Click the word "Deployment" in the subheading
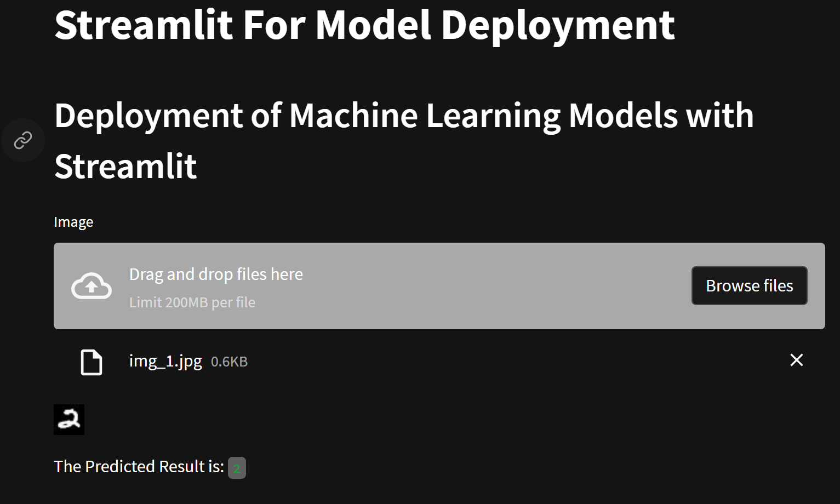The width and height of the screenshot is (840, 504). point(148,116)
